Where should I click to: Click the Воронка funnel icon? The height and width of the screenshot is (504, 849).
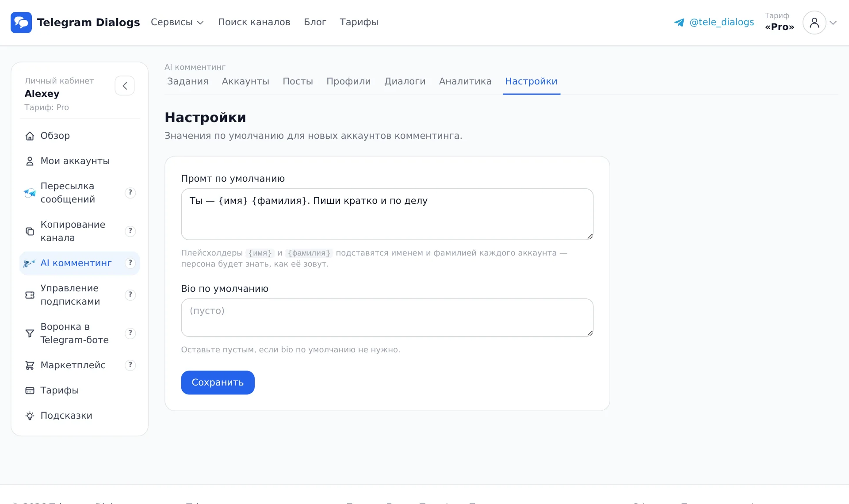[x=30, y=333]
